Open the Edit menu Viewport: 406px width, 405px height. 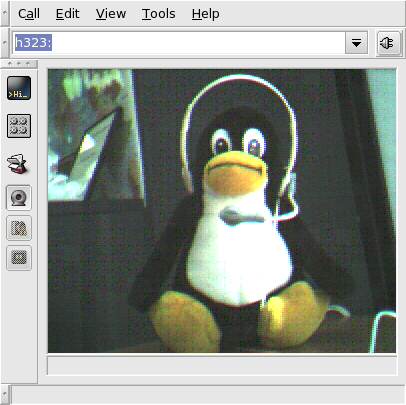tap(67, 14)
